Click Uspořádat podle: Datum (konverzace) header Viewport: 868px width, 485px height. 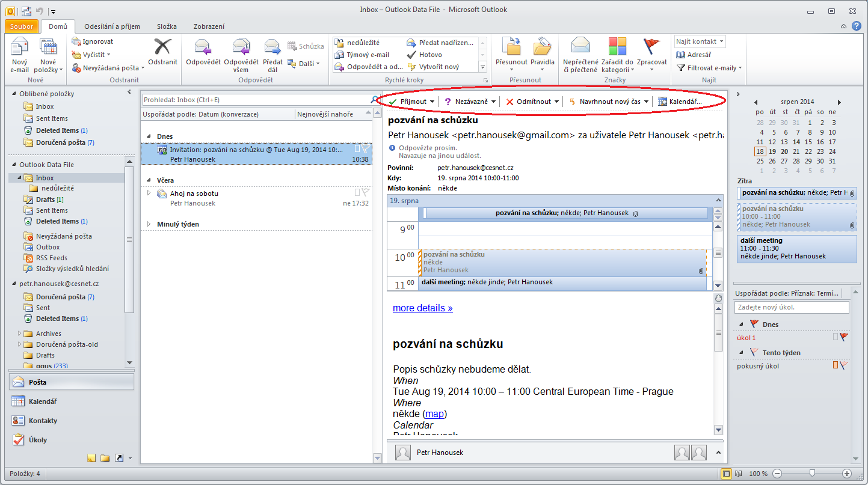click(218, 114)
